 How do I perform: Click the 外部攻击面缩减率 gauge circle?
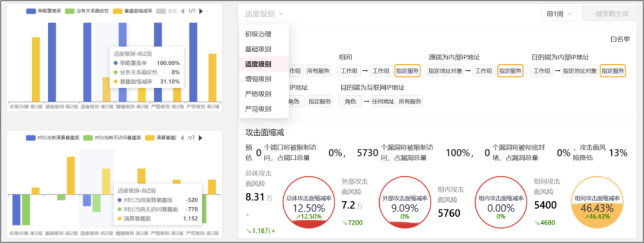coord(405,202)
